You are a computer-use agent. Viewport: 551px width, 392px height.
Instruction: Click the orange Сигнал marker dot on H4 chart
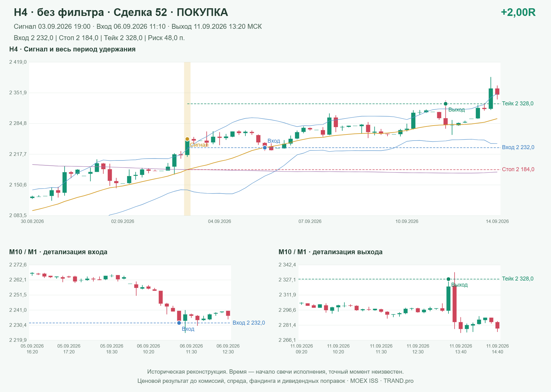click(x=187, y=139)
